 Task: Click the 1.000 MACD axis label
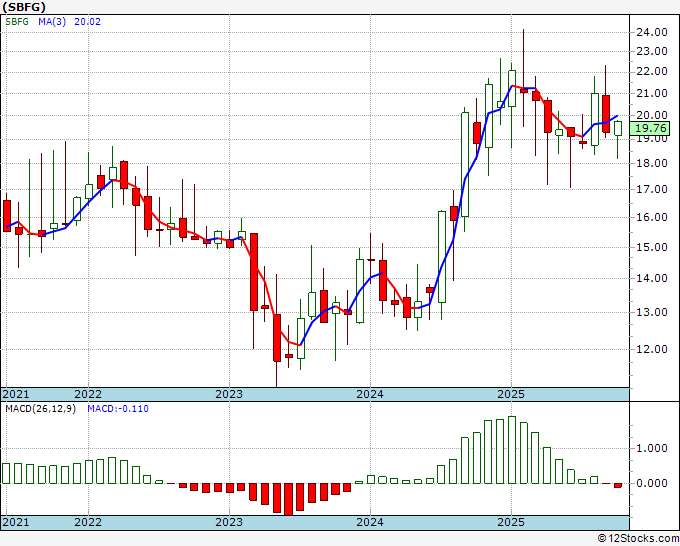click(651, 449)
